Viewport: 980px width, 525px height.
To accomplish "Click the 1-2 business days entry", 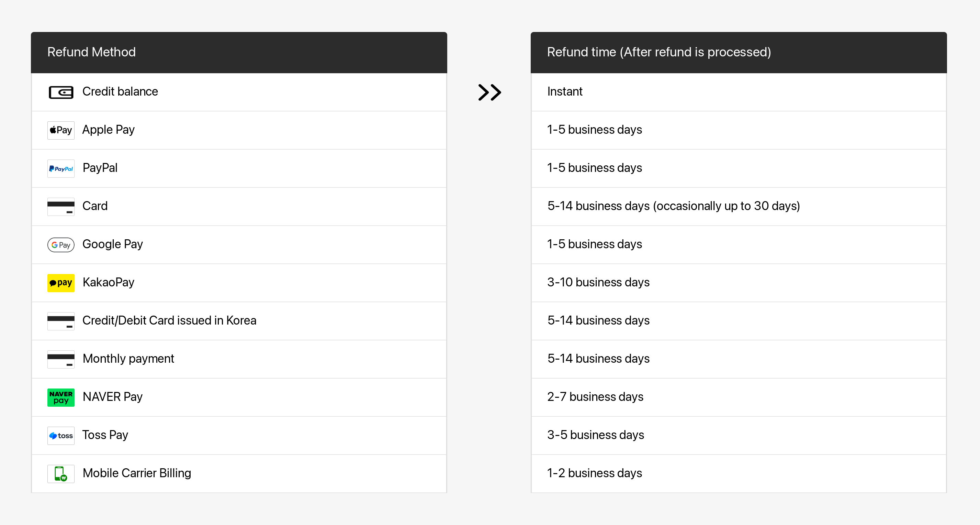I will [594, 473].
